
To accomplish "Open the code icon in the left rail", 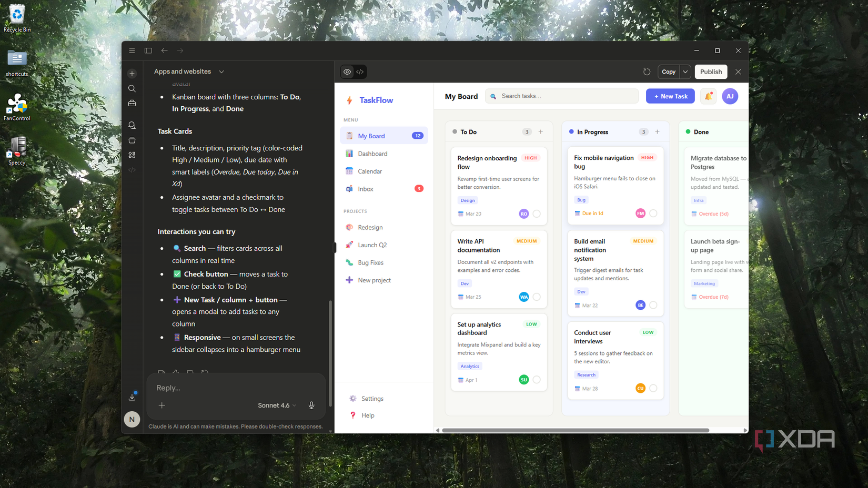I will (132, 170).
